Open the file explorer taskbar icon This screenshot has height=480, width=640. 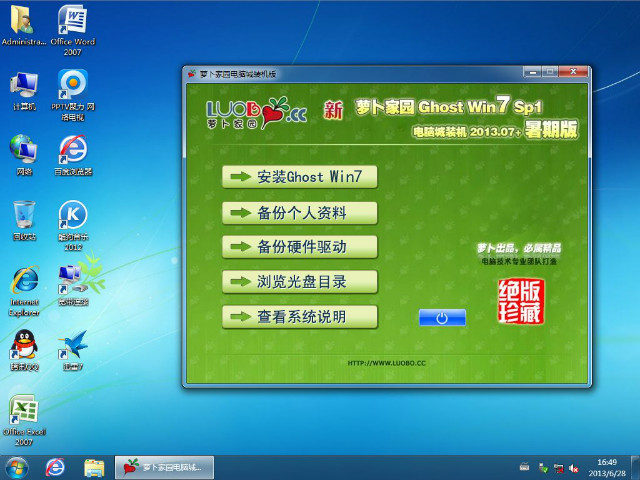point(94,468)
